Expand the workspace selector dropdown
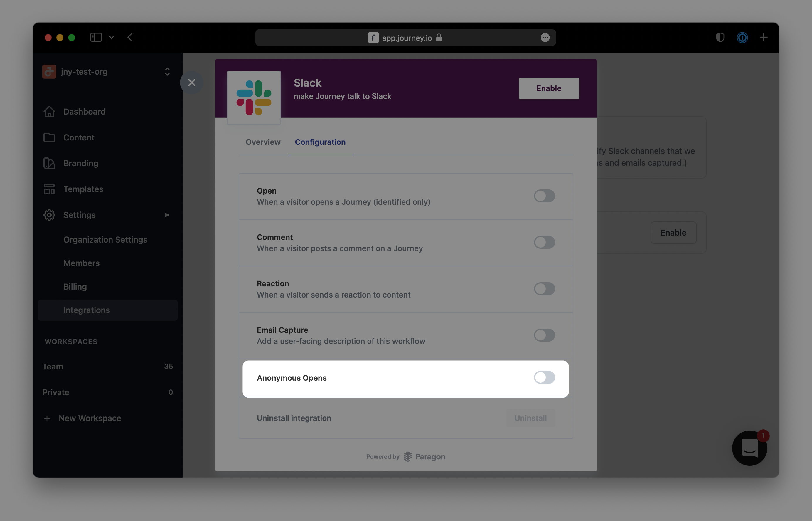The height and width of the screenshot is (521, 812). coord(168,70)
